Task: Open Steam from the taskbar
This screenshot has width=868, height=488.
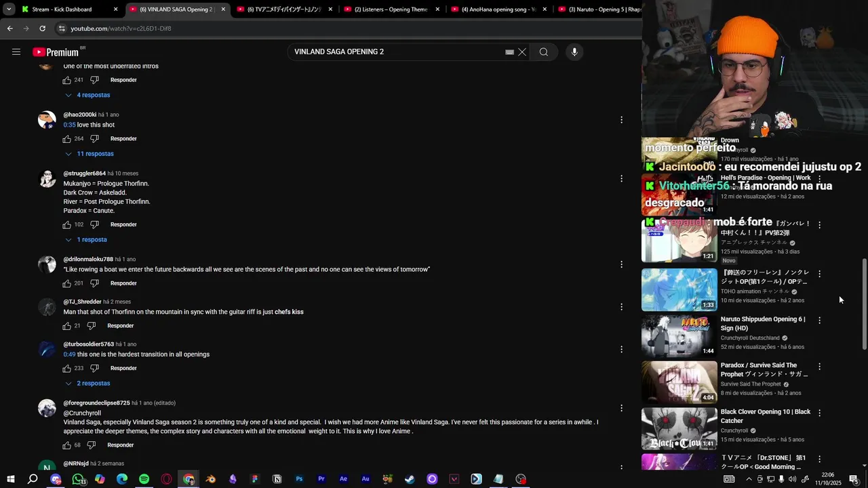Action: coord(410,479)
